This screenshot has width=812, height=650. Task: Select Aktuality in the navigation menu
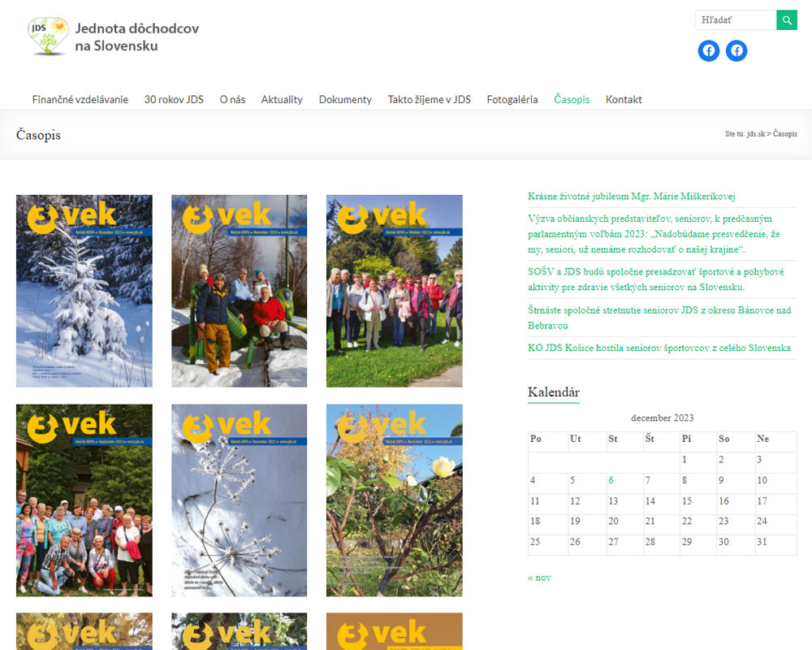click(282, 99)
